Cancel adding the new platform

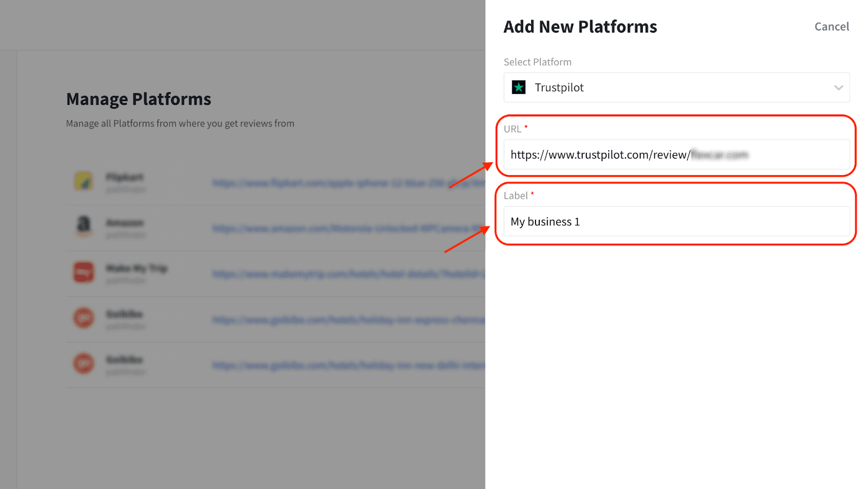tap(831, 27)
